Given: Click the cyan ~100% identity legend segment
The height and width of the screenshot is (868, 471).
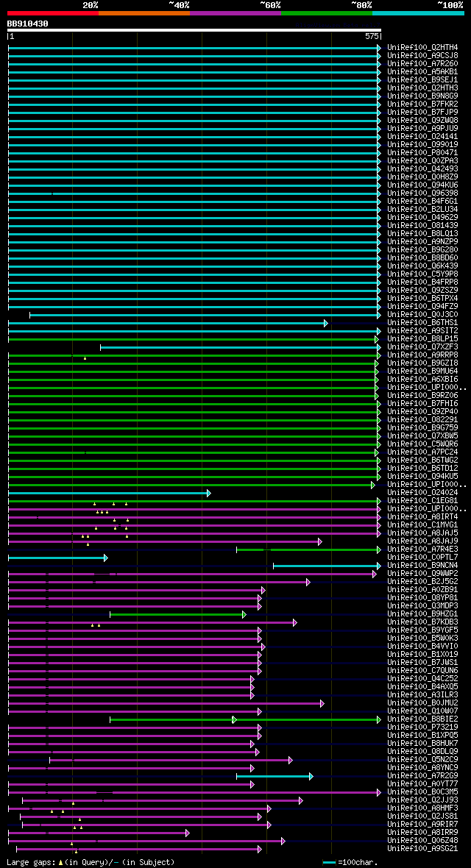Looking at the screenshot, I should click(x=418, y=13).
